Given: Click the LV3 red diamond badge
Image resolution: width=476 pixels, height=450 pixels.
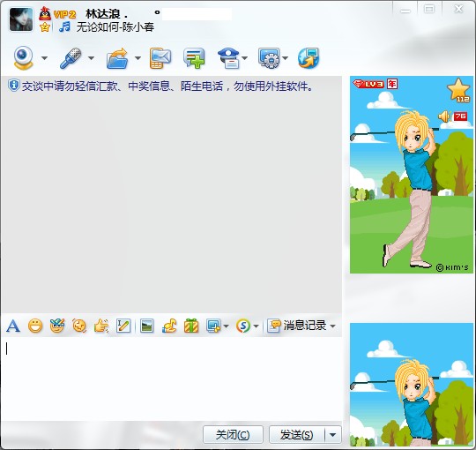Looking at the screenshot, I should (x=368, y=84).
